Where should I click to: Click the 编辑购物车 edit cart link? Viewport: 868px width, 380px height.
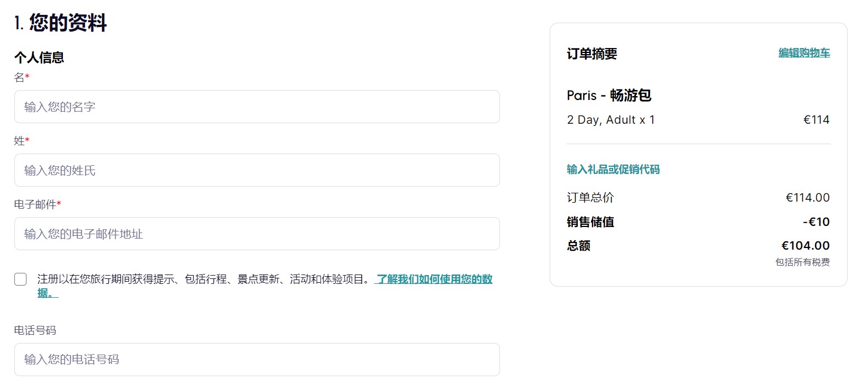tap(804, 53)
